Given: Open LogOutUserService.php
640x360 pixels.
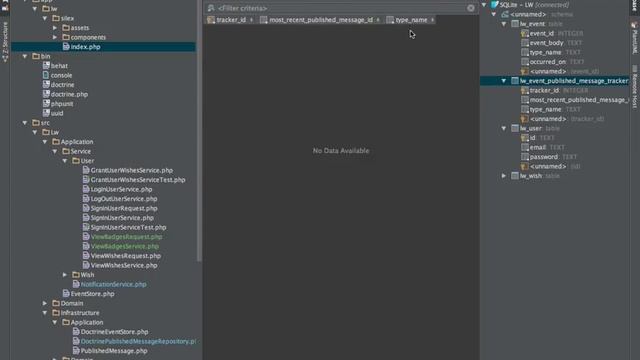Looking at the screenshot, I should click(x=124, y=199).
